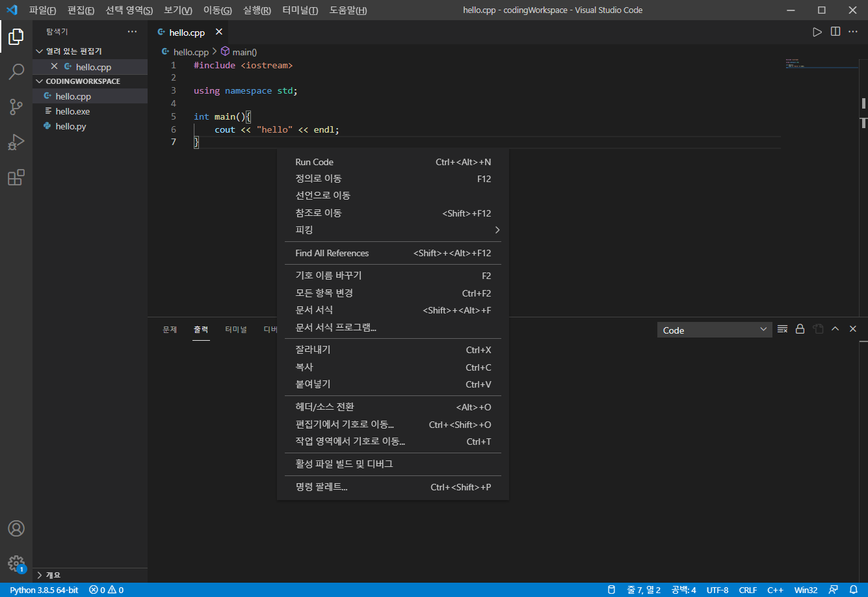Choose 헤더/소스 전환 in context menu
This screenshot has height=597, width=868.
[393, 407]
